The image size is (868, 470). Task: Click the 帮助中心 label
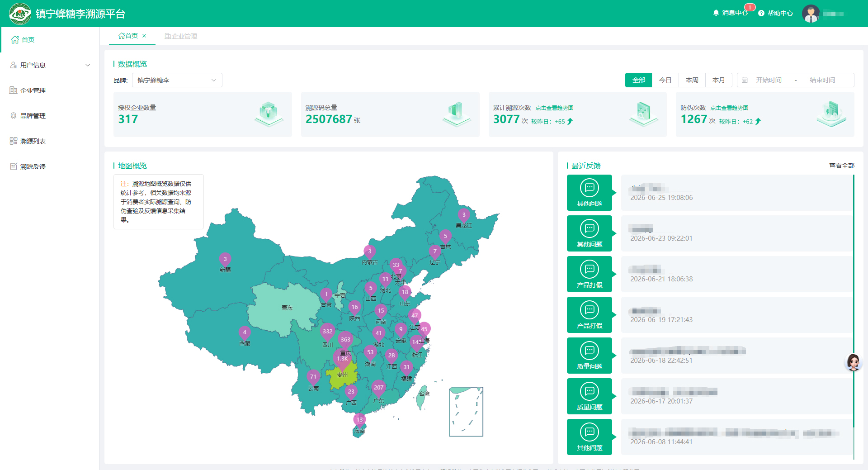pyautogui.click(x=780, y=13)
